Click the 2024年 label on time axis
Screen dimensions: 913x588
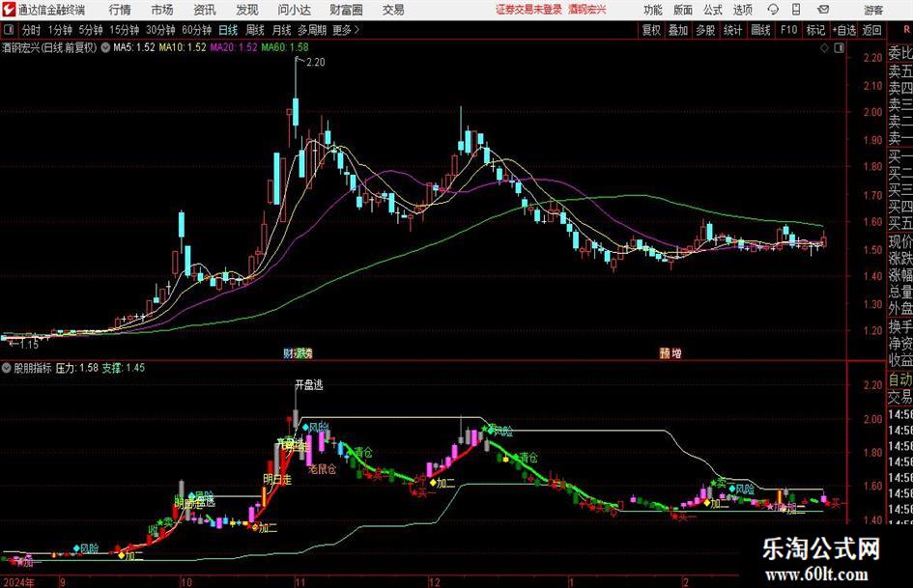pos(18,581)
